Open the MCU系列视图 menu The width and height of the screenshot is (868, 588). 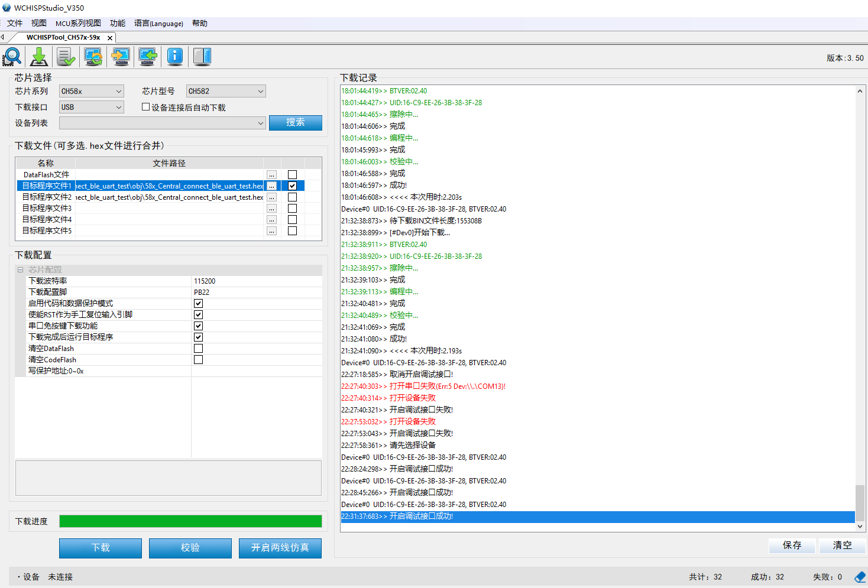tap(78, 24)
